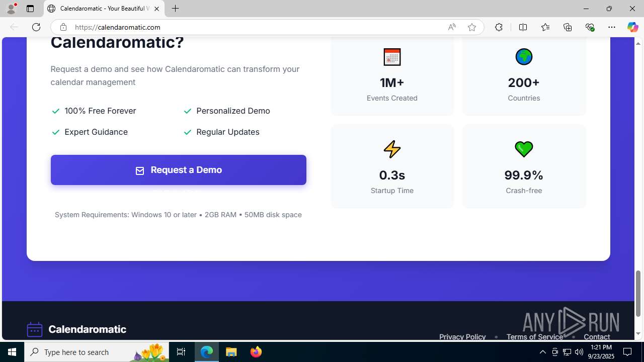Open the notification center icon
The image size is (644, 362).
(x=627, y=352)
